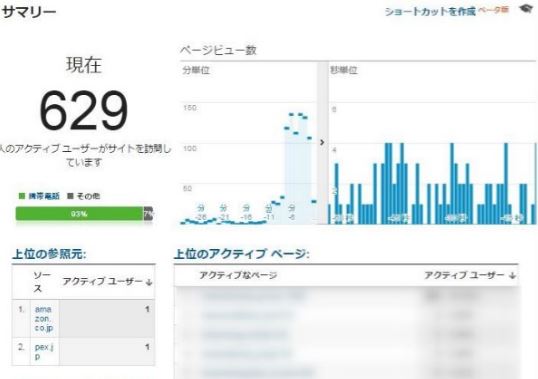Viewport: 538px width, 379px height.
Task: Click the アクティブなページ column header
Action: click(x=238, y=275)
